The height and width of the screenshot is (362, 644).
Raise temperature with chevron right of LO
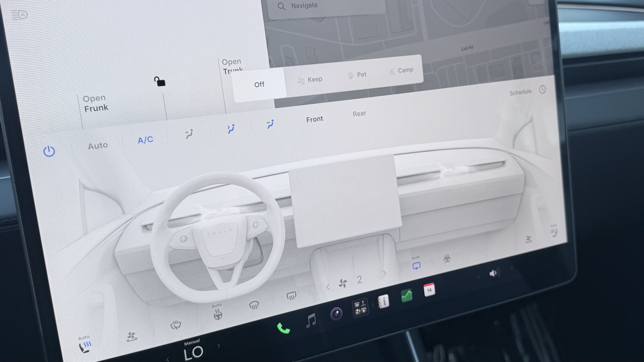219,346
